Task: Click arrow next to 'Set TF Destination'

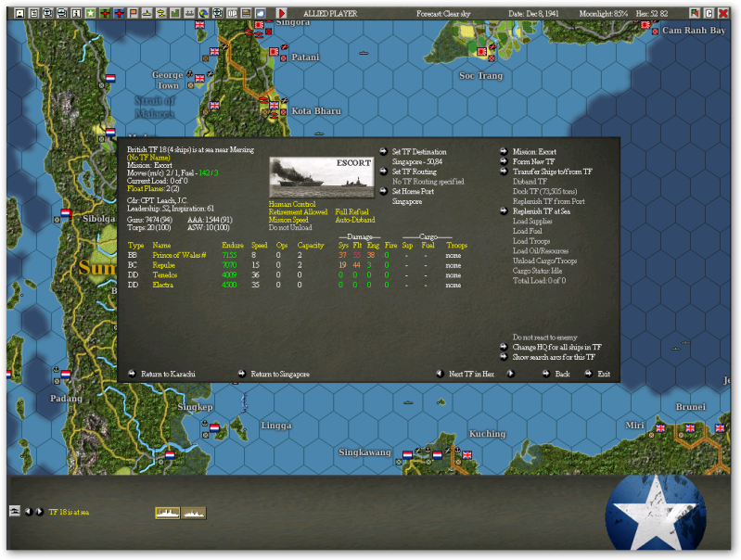Action: tap(383, 151)
